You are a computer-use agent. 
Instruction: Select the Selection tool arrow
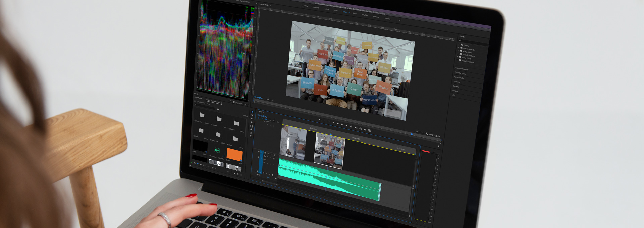tap(253, 112)
